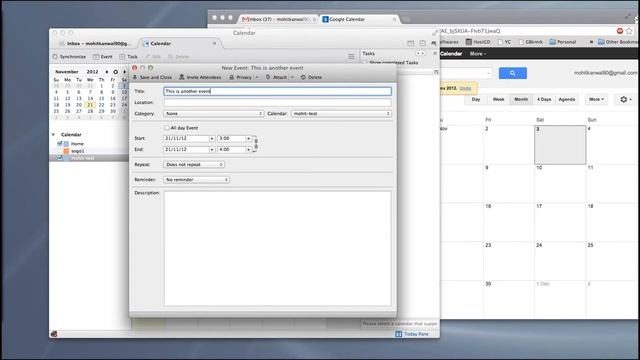Click the Privacy lock icon
640x360 pixels.
pyautogui.click(x=232, y=77)
